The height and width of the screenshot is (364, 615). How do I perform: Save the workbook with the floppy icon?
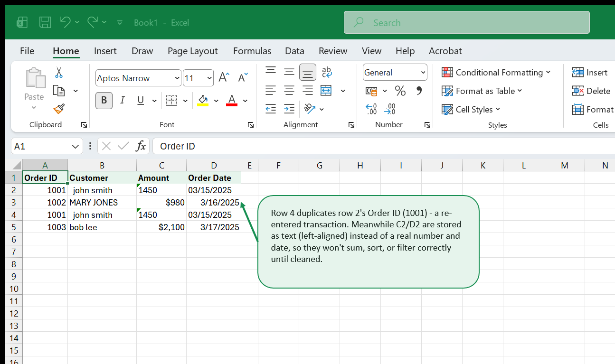[45, 22]
